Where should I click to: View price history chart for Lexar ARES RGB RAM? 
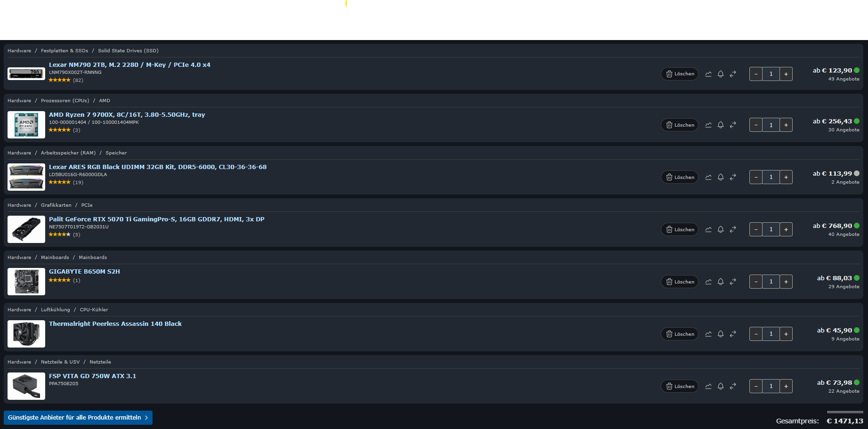[708, 177]
